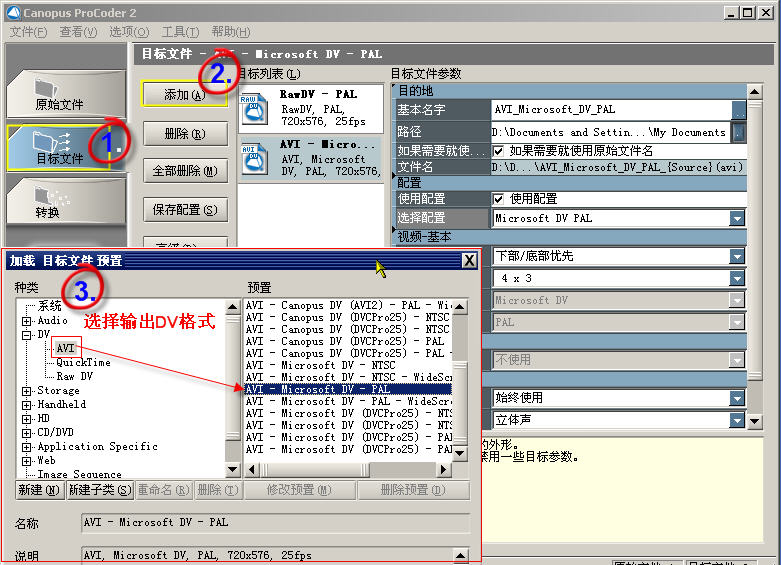The image size is (781, 565).
Task: Collapse the DV category in tree
Action: pyautogui.click(x=27, y=335)
